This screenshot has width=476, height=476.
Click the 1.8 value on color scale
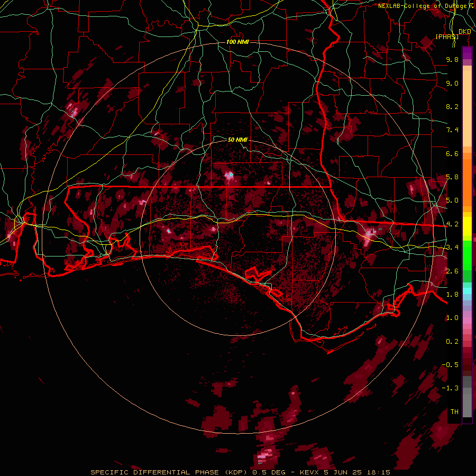pyautogui.click(x=452, y=295)
